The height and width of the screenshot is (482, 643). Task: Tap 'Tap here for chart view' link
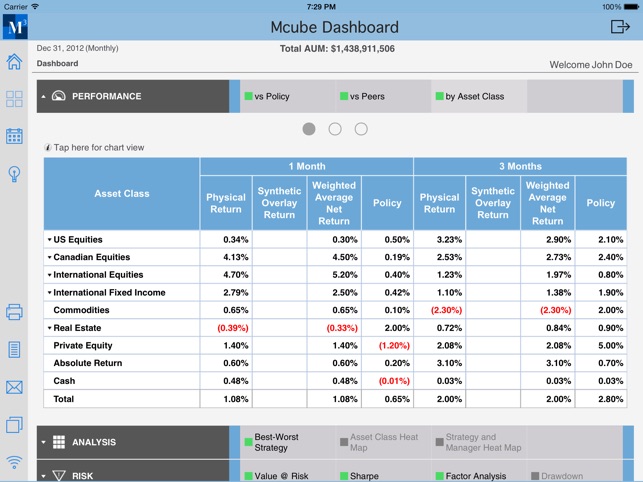click(x=99, y=148)
